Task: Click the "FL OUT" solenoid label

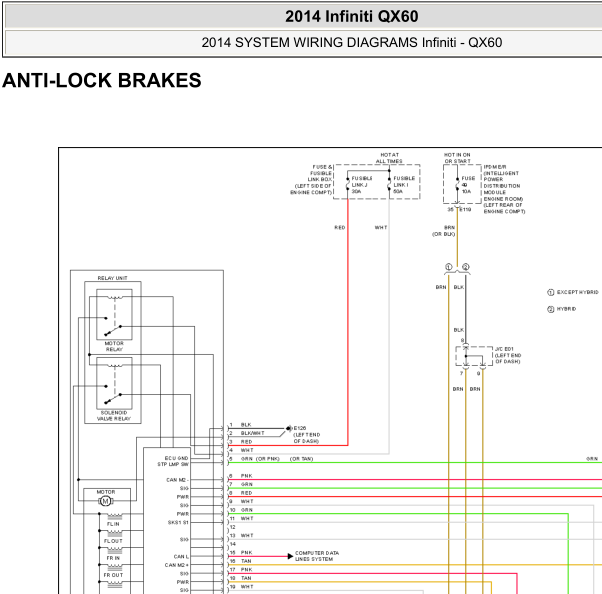Action: [113, 541]
